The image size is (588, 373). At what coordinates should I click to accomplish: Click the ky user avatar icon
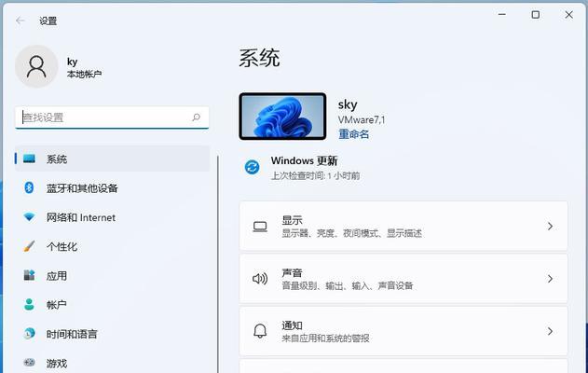36,66
